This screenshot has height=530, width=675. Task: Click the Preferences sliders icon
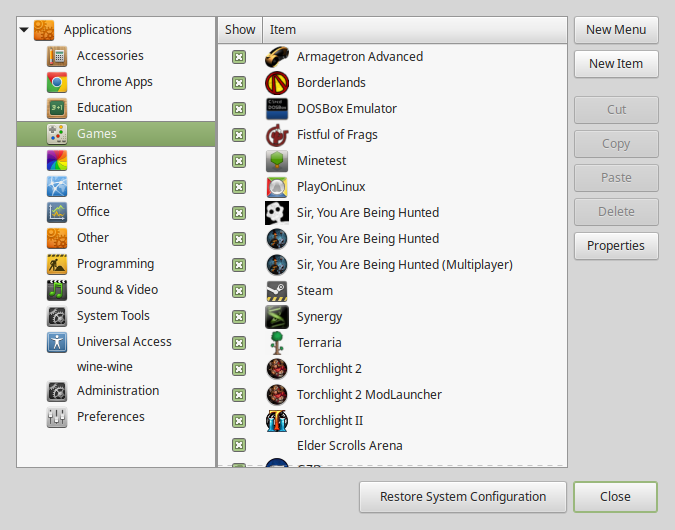pyautogui.click(x=57, y=417)
